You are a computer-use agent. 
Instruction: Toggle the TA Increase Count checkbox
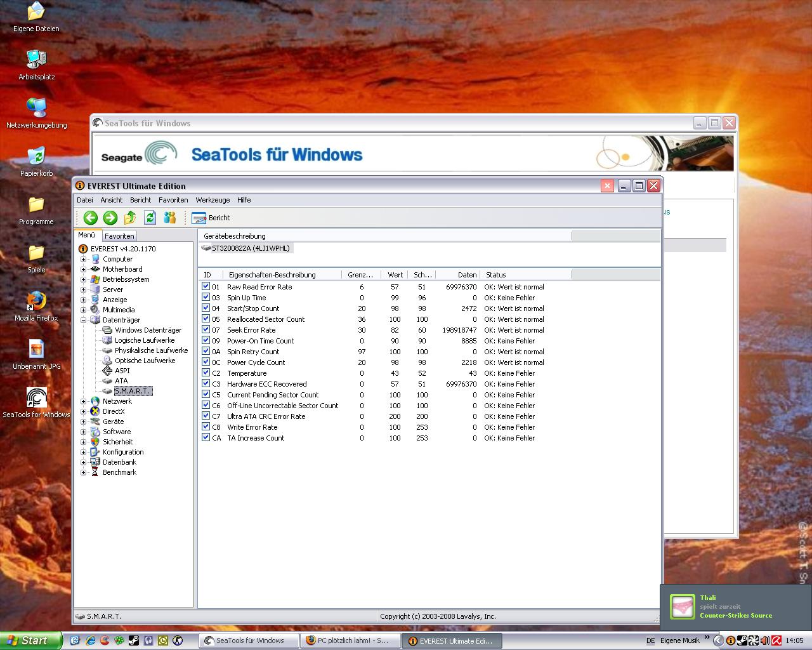click(206, 437)
